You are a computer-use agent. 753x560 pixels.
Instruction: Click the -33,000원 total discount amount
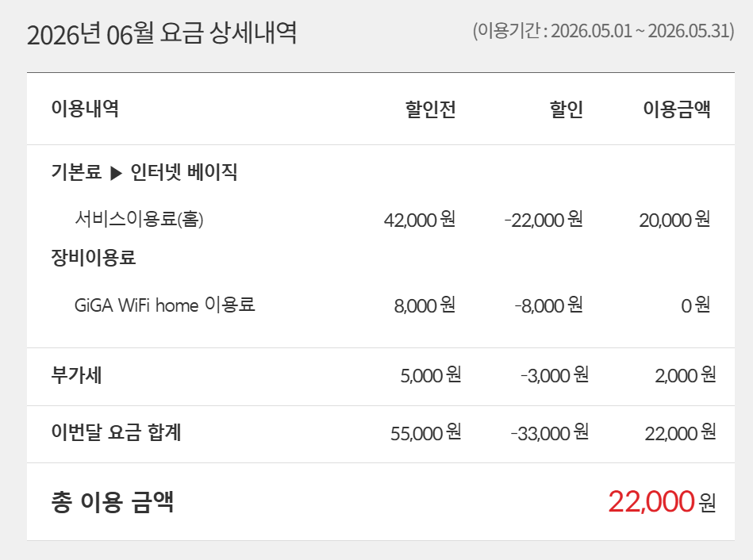pos(549,432)
